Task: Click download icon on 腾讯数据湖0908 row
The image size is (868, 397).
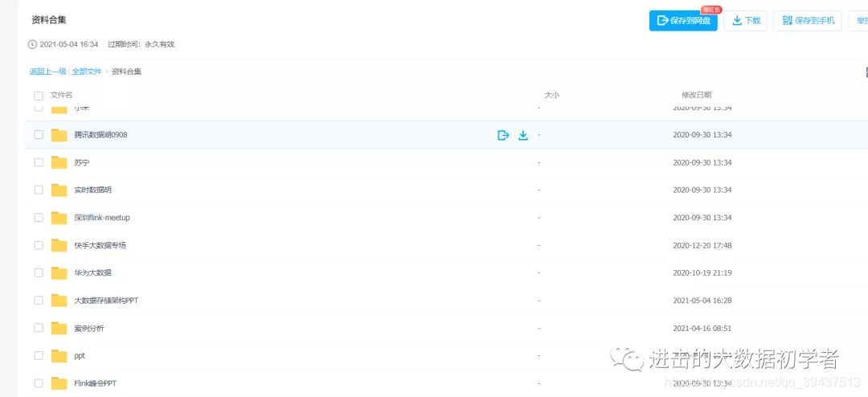Action: pos(523,135)
